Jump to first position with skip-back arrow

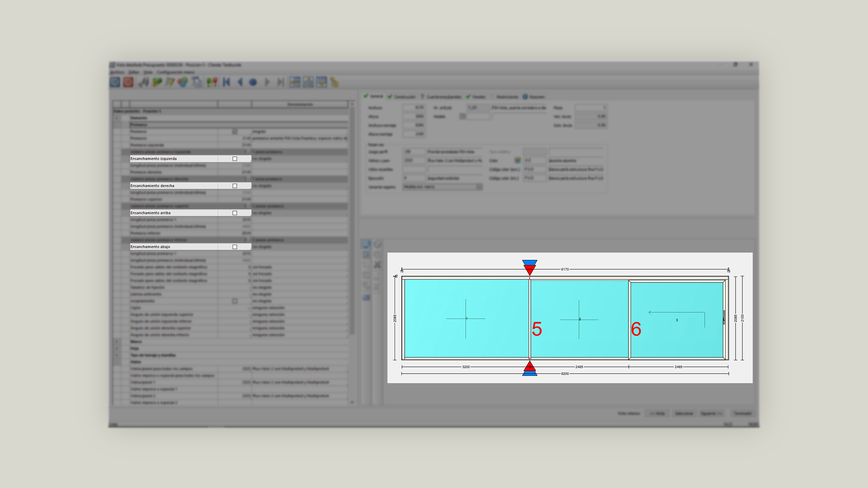point(227,82)
